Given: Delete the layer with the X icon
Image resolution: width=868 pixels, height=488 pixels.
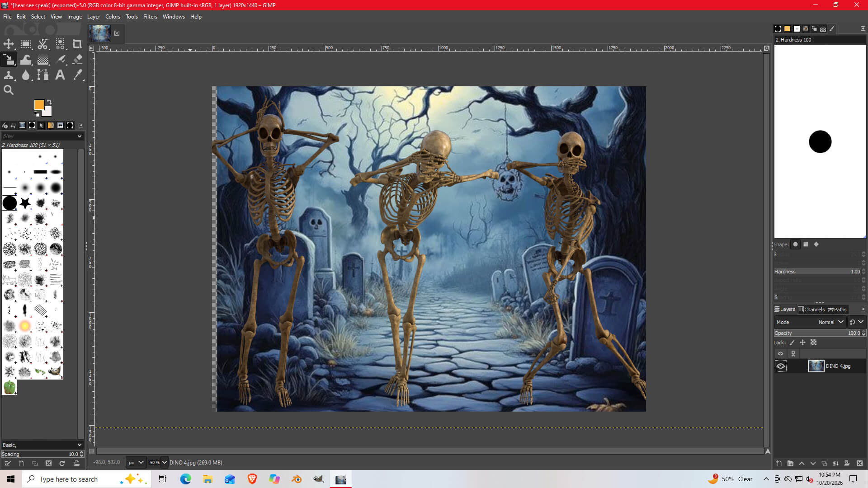Looking at the screenshot, I should point(859,463).
